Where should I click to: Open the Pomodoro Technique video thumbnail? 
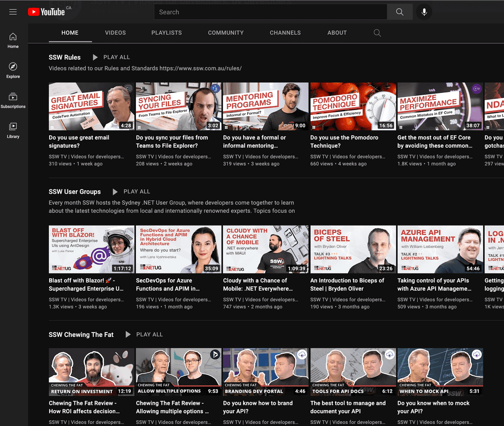(353, 106)
